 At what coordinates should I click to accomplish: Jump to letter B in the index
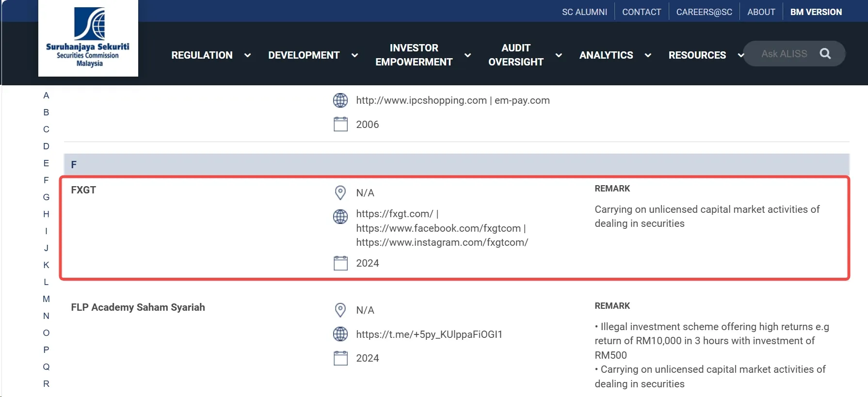46,112
